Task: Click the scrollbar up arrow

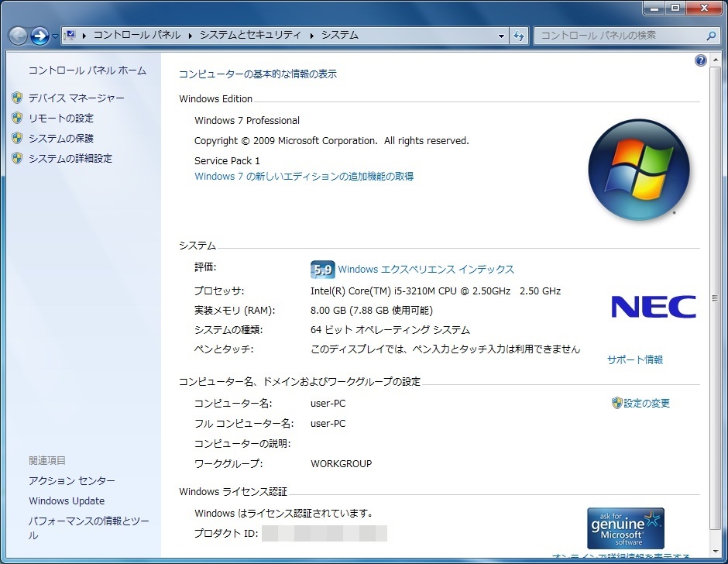Action: pyautogui.click(x=715, y=61)
